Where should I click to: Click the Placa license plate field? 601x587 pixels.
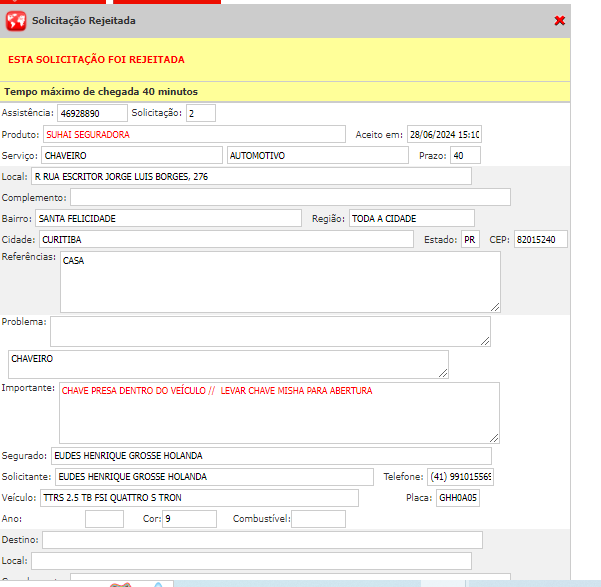tap(457, 498)
